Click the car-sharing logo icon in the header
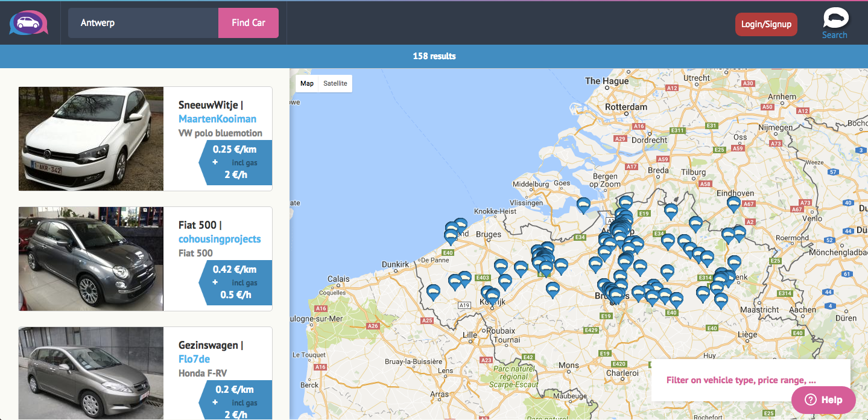The width and height of the screenshot is (868, 420). [28, 23]
